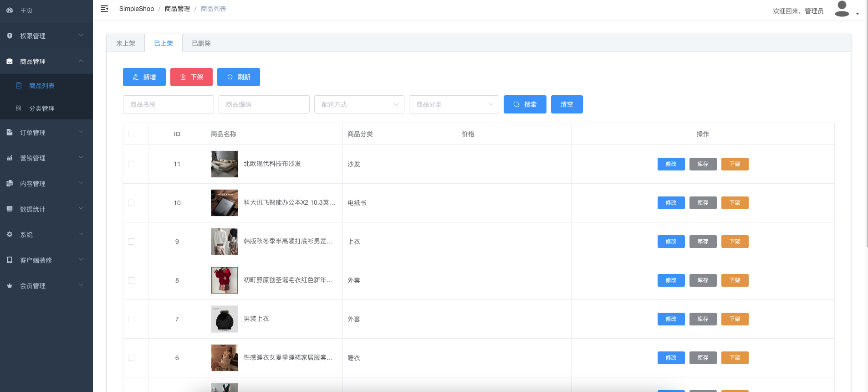Check the row checkbox for ID 6
Screen dimensions: 868x392
(x=131, y=358)
